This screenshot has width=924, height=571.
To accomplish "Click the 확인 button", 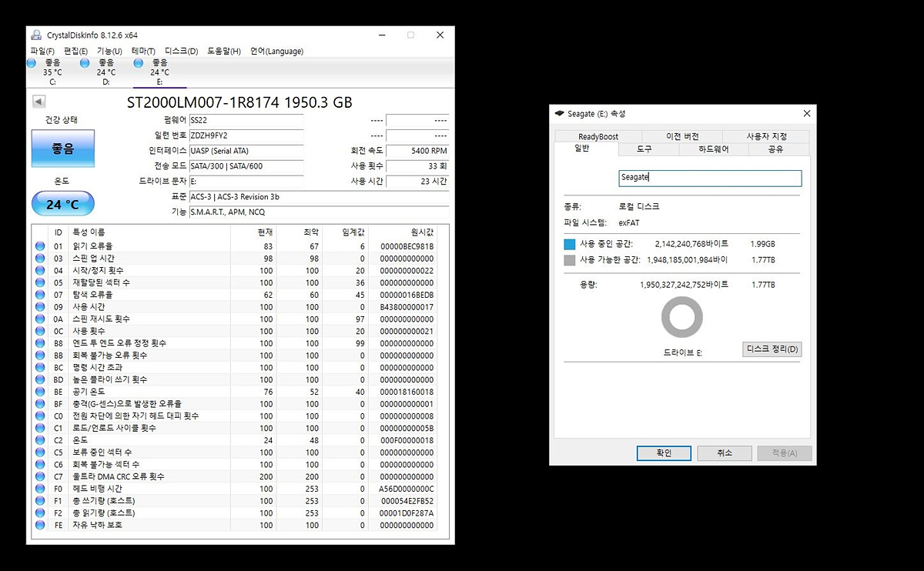I will click(664, 453).
